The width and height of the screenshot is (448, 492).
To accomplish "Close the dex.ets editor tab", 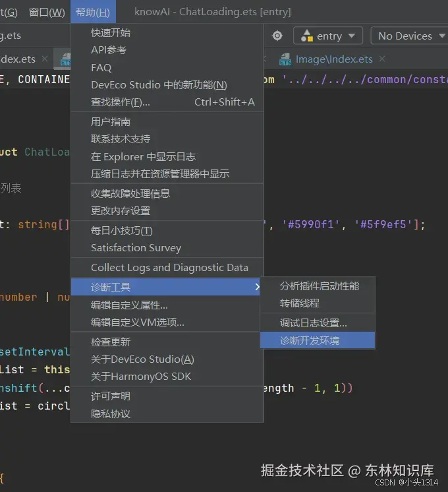I will click(45, 59).
